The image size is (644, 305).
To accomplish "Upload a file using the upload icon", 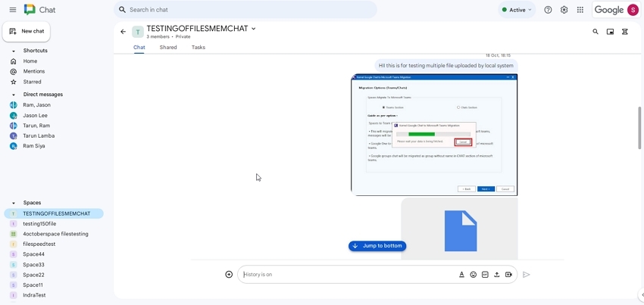I will (496, 275).
